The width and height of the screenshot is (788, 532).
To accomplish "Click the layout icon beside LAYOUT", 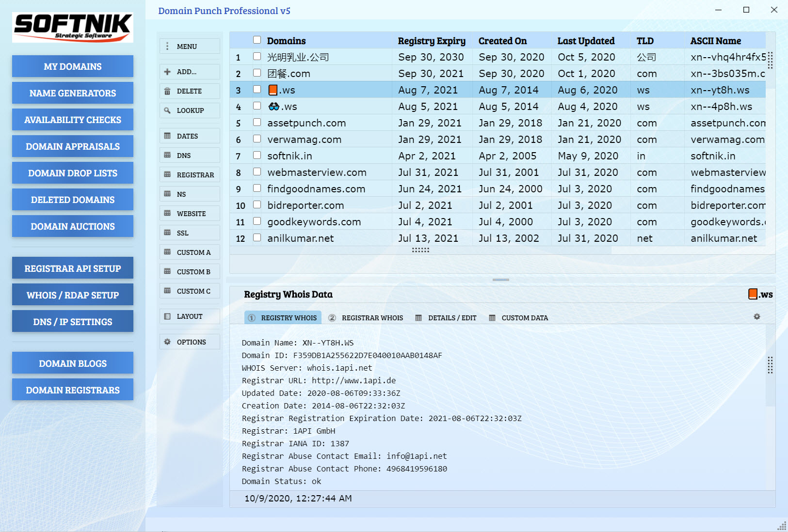I will click(167, 316).
